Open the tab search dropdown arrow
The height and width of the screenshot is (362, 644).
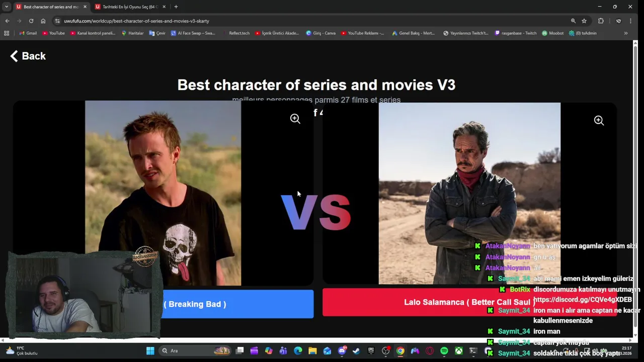6,7
